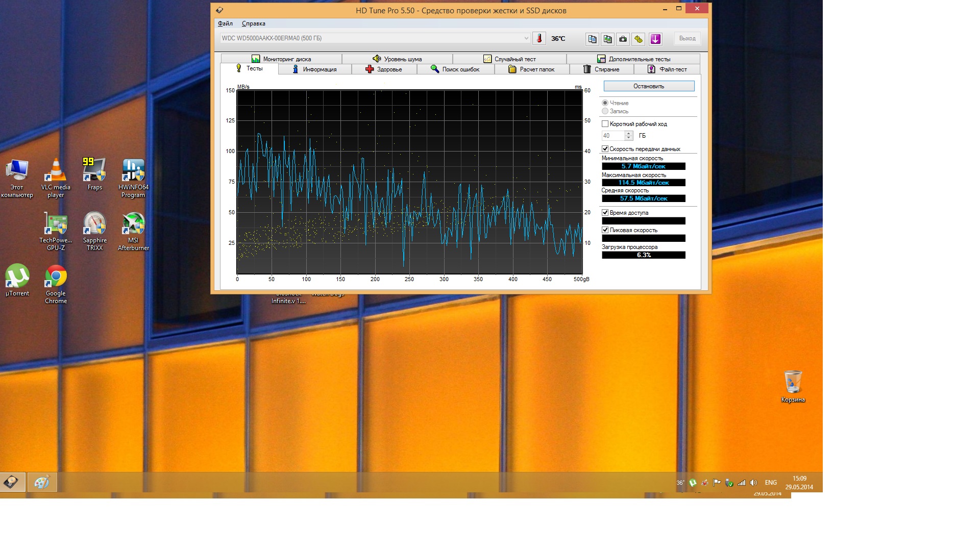Copy results as text to clipboard

pyautogui.click(x=592, y=39)
